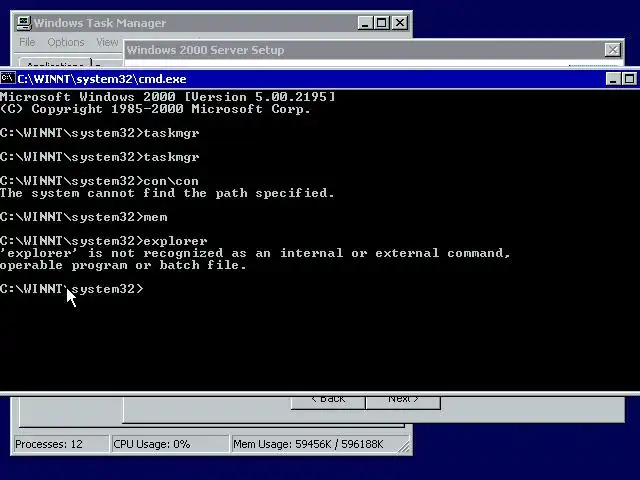The width and height of the screenshot is (640, 480).
Task: Click the Copyright 1985-2000 Microsoft Corp. line
Action: tap(156, 109)
